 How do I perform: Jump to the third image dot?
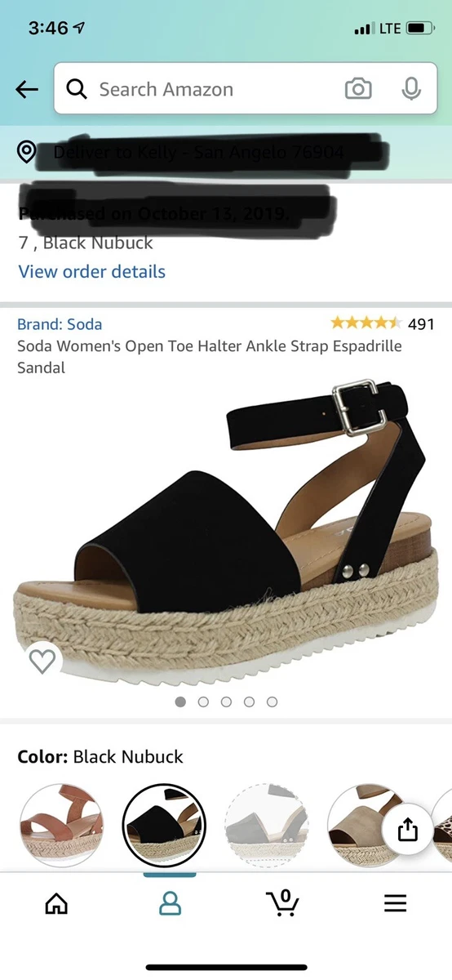point(226,702)
